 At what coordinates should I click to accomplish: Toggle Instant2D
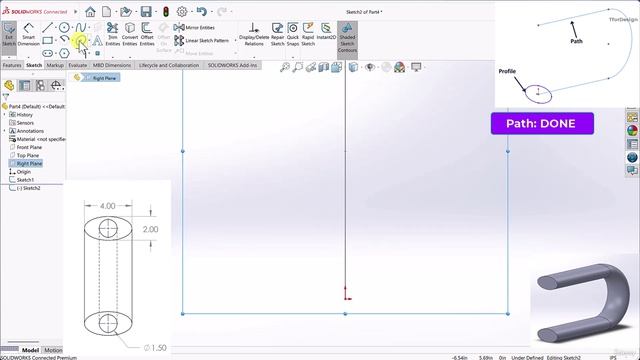tap(326, 32)
